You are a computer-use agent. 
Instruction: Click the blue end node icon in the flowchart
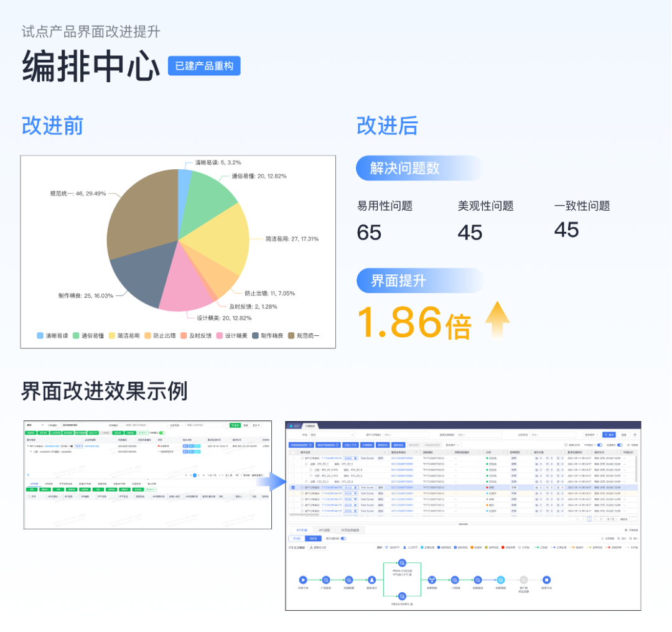point(546,580)
